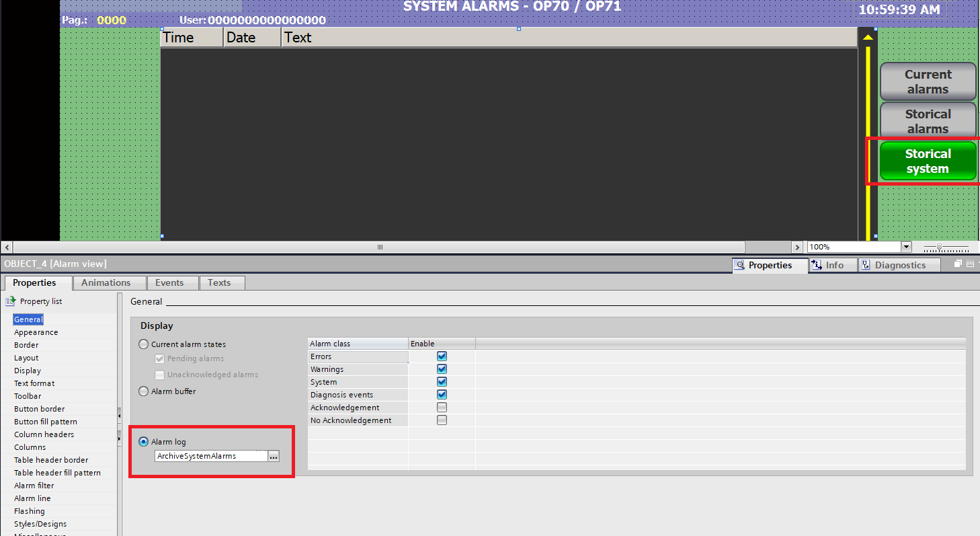
Task: Select Flashing in the property list
Action: 30,511
